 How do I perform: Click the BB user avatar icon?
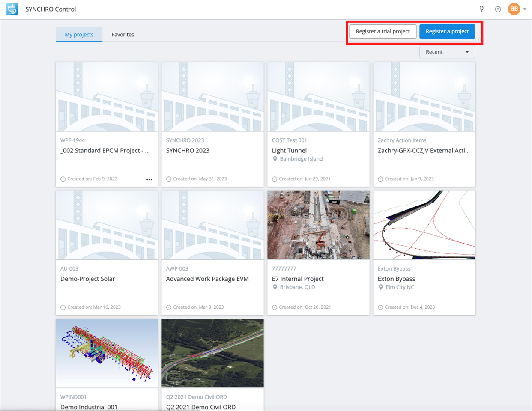[x=514, y=9]
